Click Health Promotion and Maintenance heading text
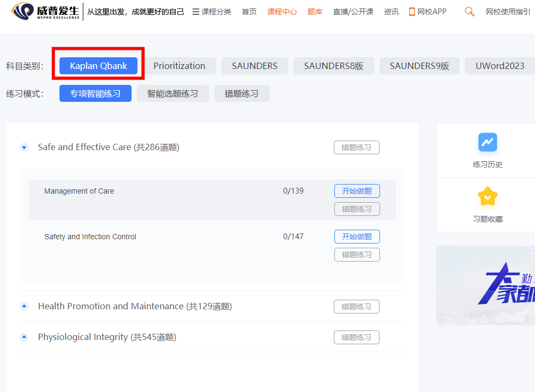 [x=135, y=307]
